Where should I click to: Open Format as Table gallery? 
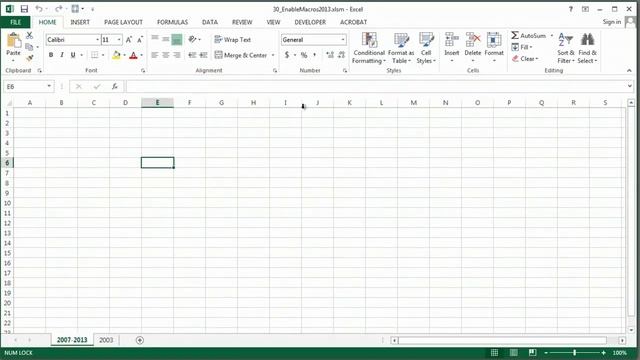click(401, 48)
